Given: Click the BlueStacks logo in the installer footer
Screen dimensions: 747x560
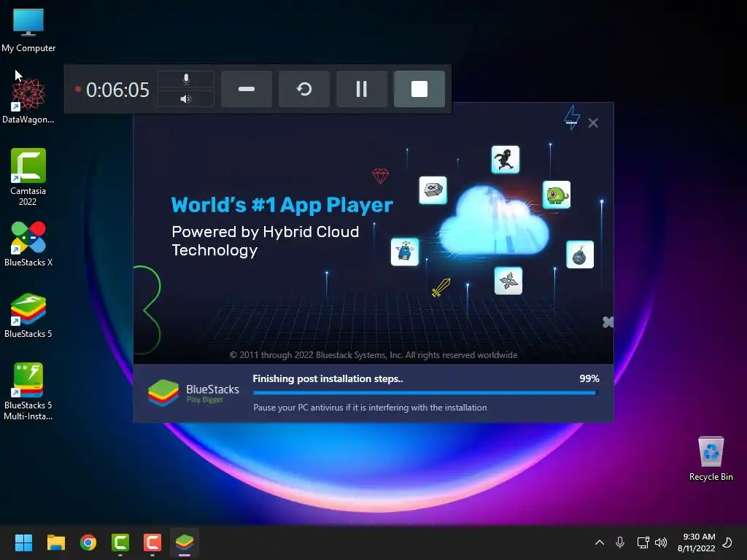Looking at the screenshot, I should (193, 393).
